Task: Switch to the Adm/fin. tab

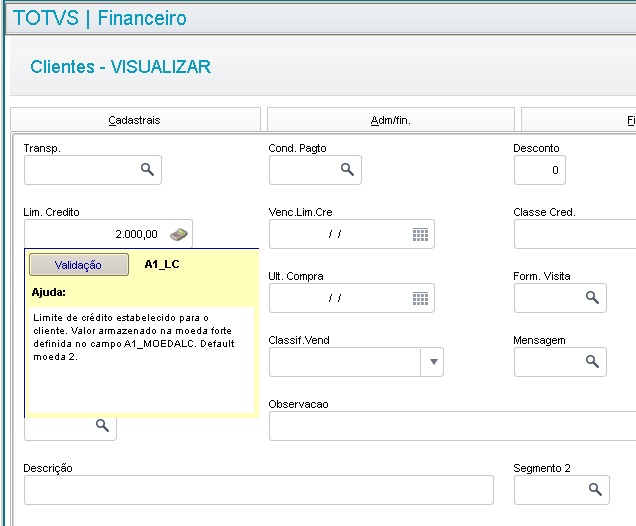Action: tap(391, 120)
